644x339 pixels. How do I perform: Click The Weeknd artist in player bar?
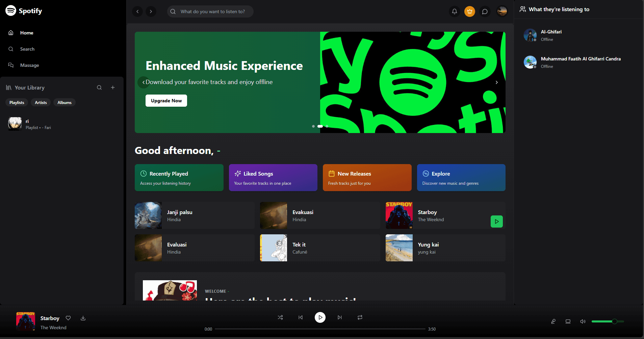(x=53, y=328)
